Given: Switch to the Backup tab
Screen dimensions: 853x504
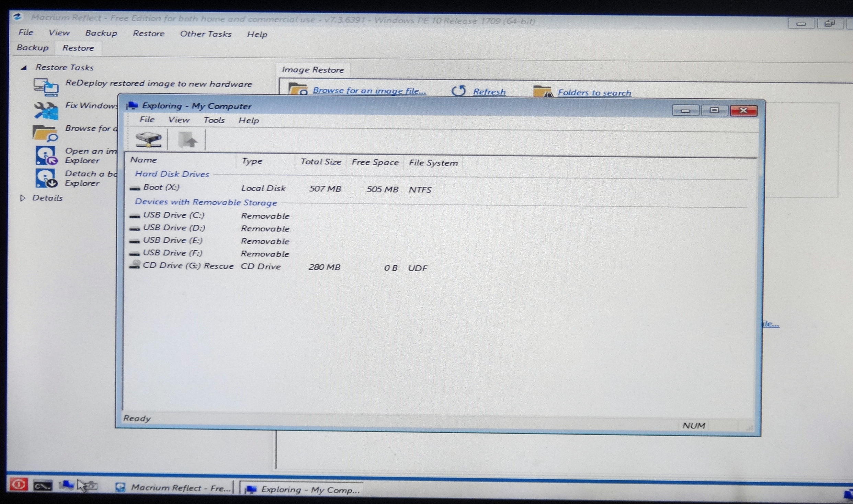Looking at the screenshot, I should pos(33,47).
